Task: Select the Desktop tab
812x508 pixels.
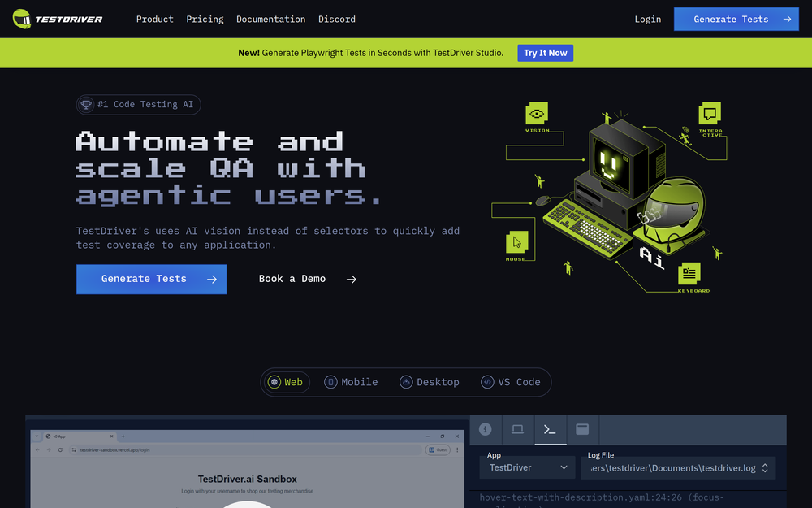Action: tap(430, 382)
